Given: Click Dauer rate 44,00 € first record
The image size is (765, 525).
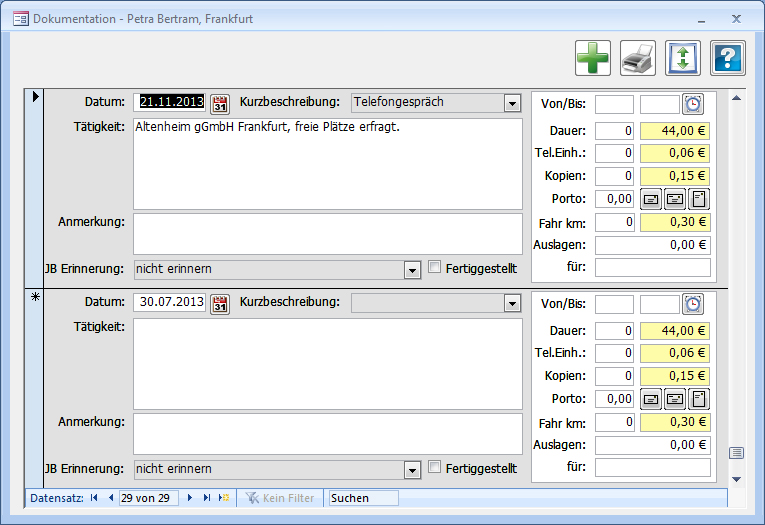Looking at the screenshot, I should [675, 131].
